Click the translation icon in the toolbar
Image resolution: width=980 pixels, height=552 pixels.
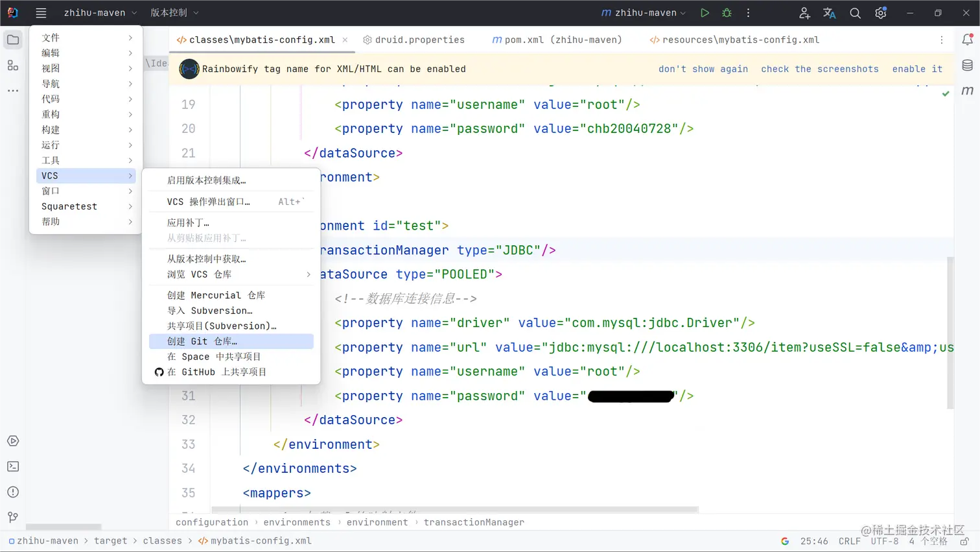pyautogui.click(x=830, y=13)
